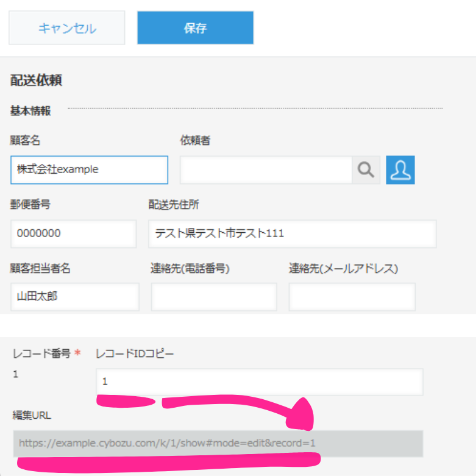
Task: Click the 配送先住所 field label
Action: [174, 205]
